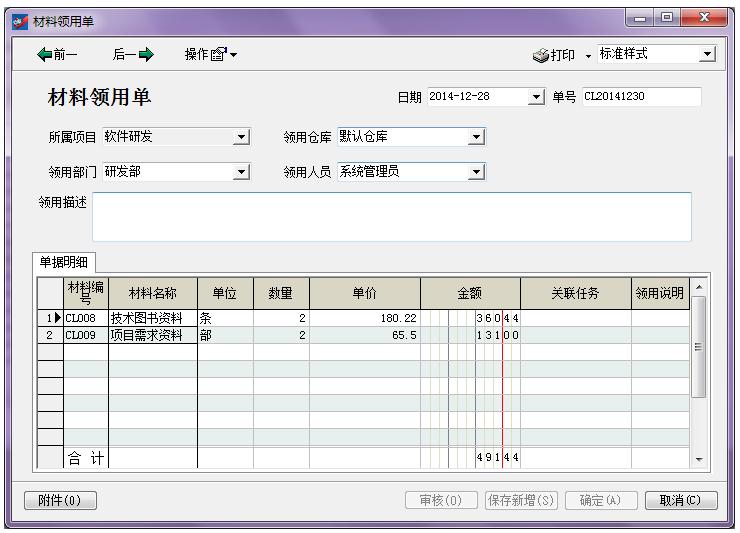Expand the 领用人员 combo box
Viewport: 740px width, 533px height.
point(476,172)
